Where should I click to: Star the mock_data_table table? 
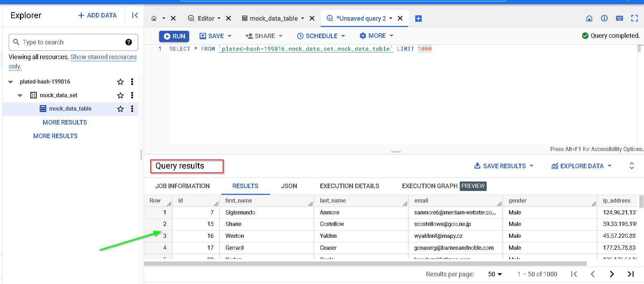point(120,109)
